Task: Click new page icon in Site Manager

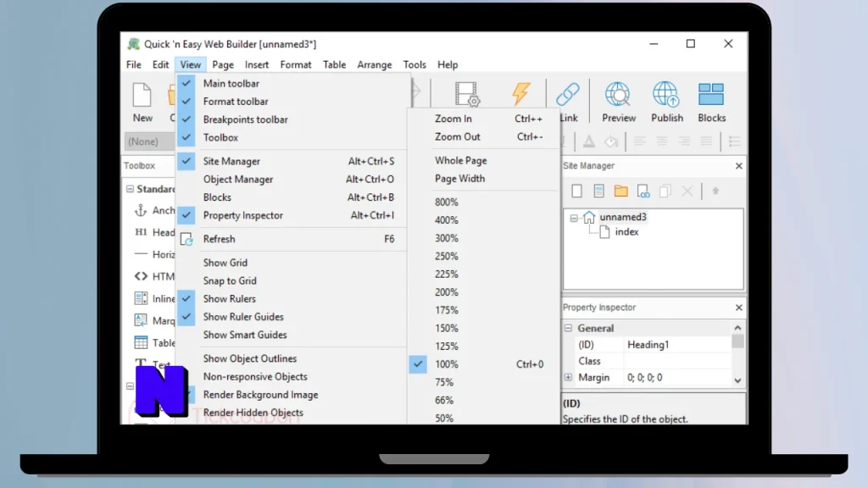Action: 576,191
